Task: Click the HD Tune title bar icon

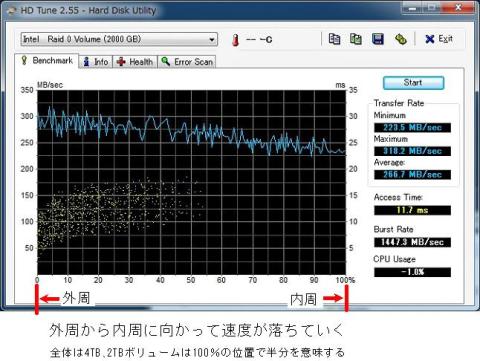Action: click(11, 11)
